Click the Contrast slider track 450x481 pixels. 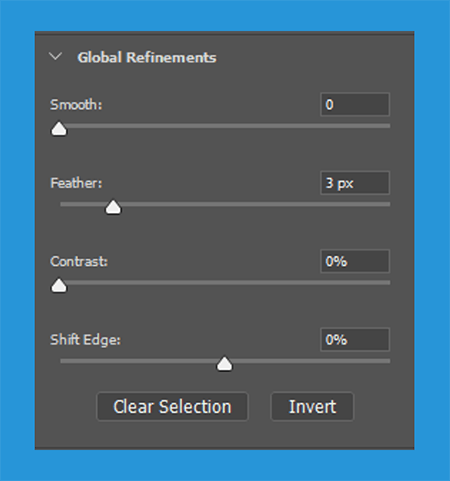225,283
